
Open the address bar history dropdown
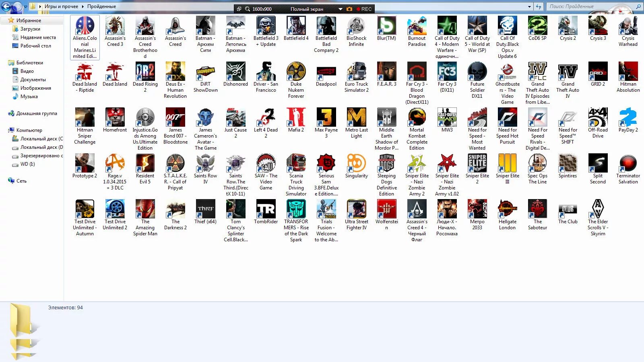pos(529,6)
